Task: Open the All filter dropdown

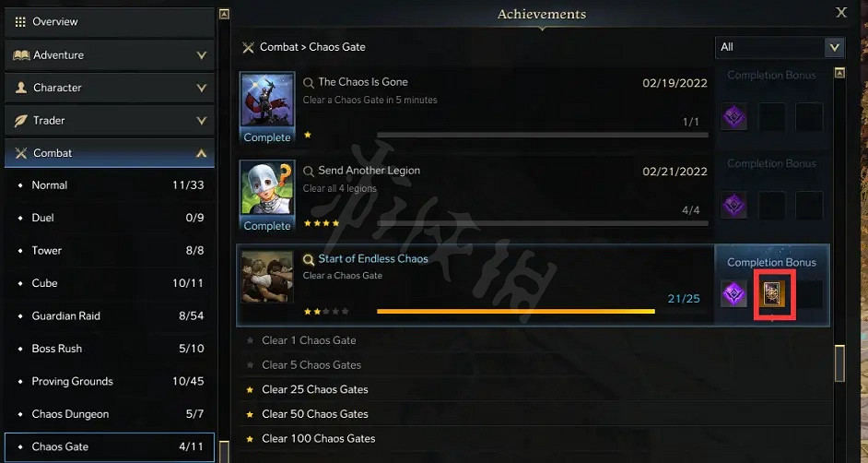Action: click(780, 47)
